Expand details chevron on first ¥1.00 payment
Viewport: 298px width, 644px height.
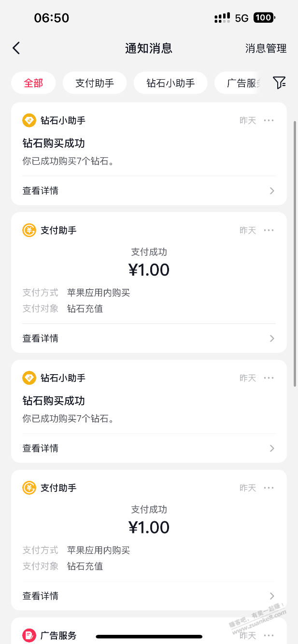(272, 338)
